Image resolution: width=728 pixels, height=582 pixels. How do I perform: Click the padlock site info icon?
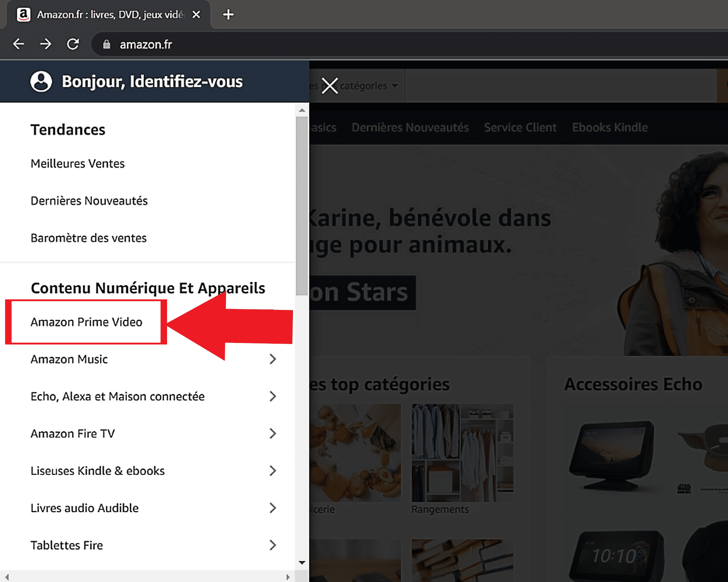pos(106,44)
